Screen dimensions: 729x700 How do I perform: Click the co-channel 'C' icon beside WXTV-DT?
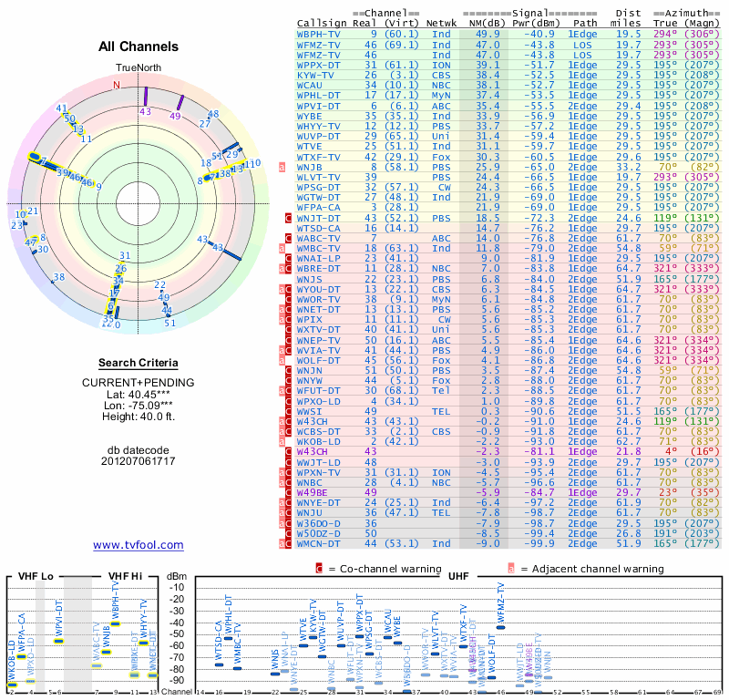coord(288,330)
